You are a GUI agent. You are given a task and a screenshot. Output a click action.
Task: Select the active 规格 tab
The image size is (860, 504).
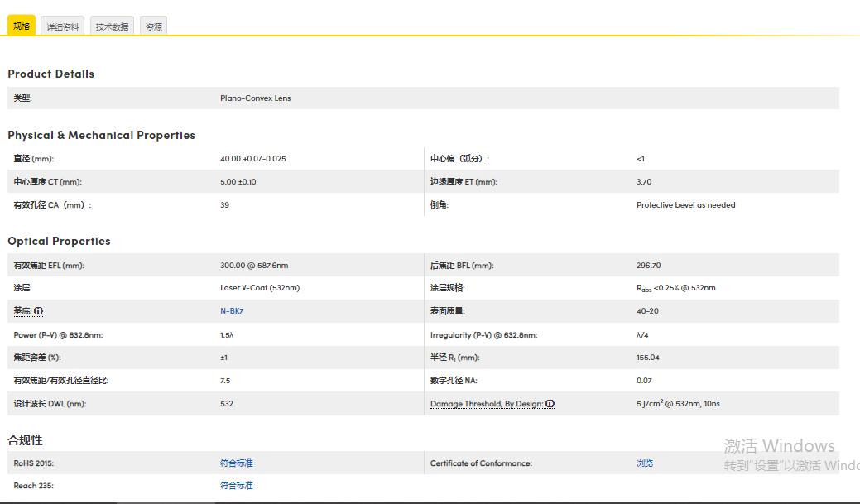[x=21, y=26]
